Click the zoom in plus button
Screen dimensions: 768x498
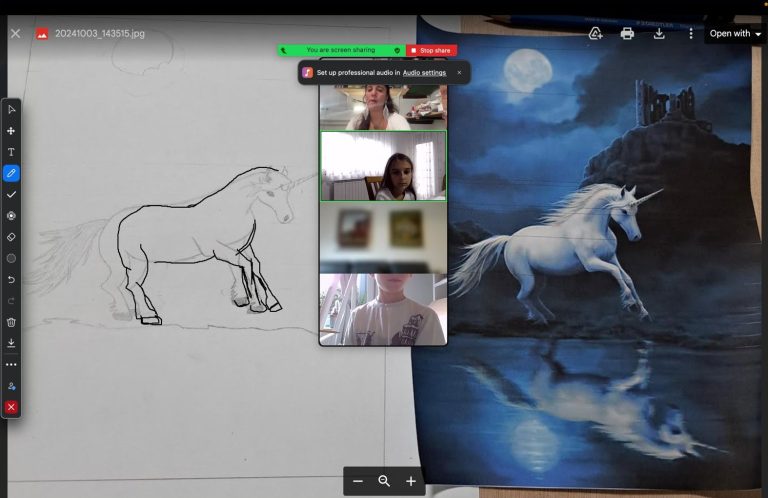tap(410, 481)
